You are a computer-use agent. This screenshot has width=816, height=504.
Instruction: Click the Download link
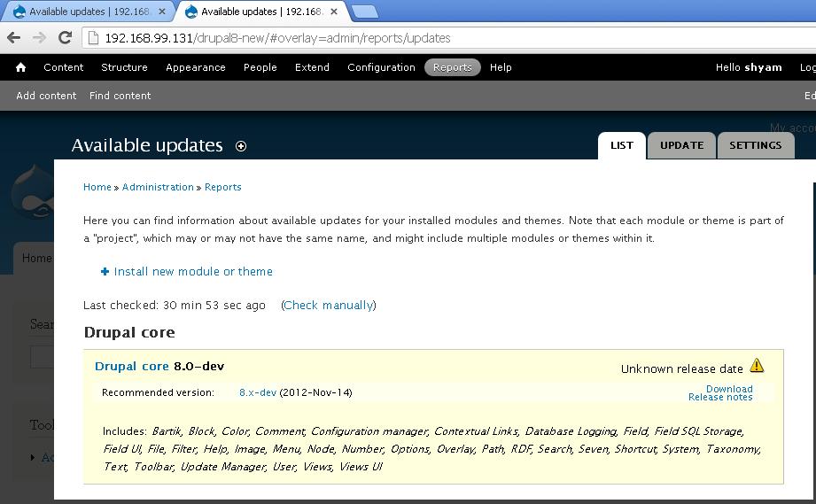pyautogui.click(x=729, y=389)
